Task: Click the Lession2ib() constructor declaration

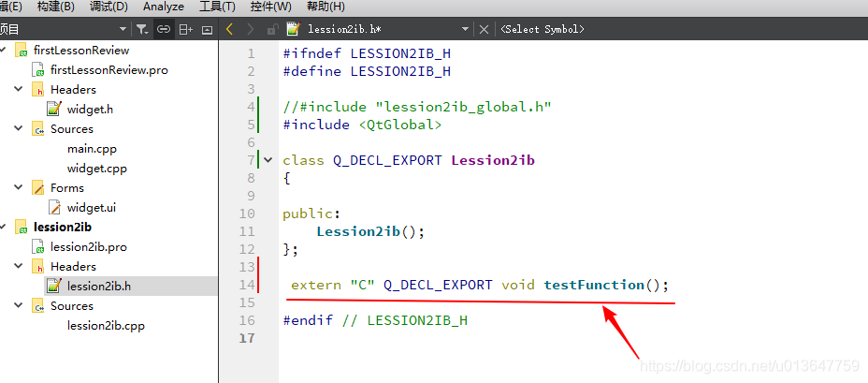Action: (370, 231)
